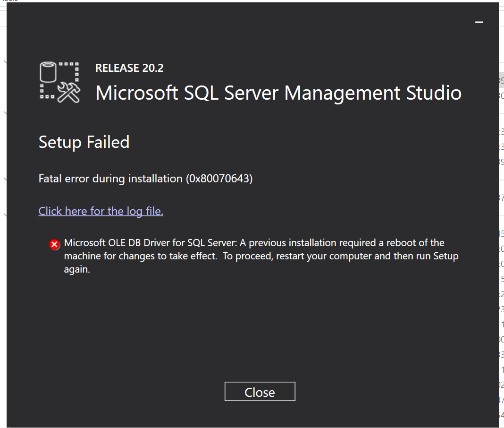
Task: Click the RELEASE 20.2 version label
Action: (129, 68)
